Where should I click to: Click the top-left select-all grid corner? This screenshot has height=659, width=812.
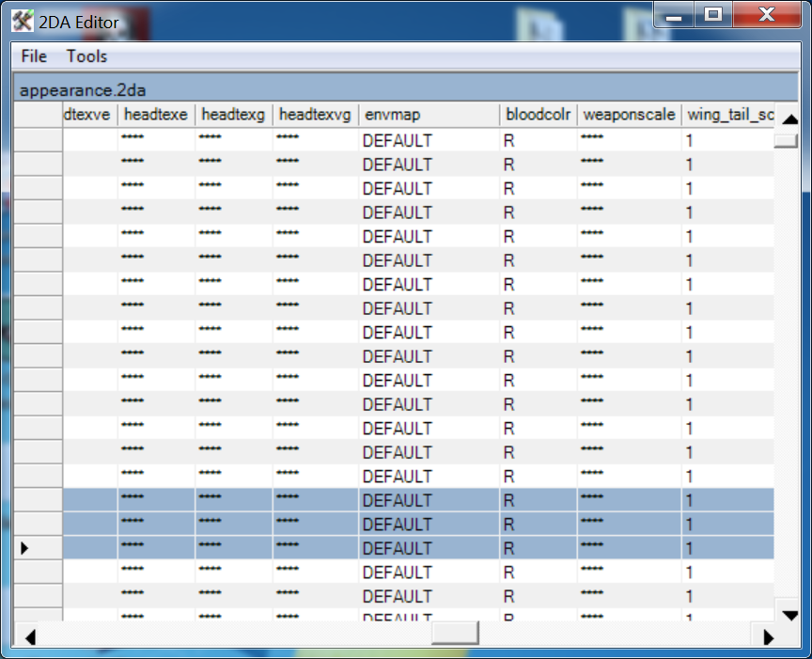tap(39, 115)
